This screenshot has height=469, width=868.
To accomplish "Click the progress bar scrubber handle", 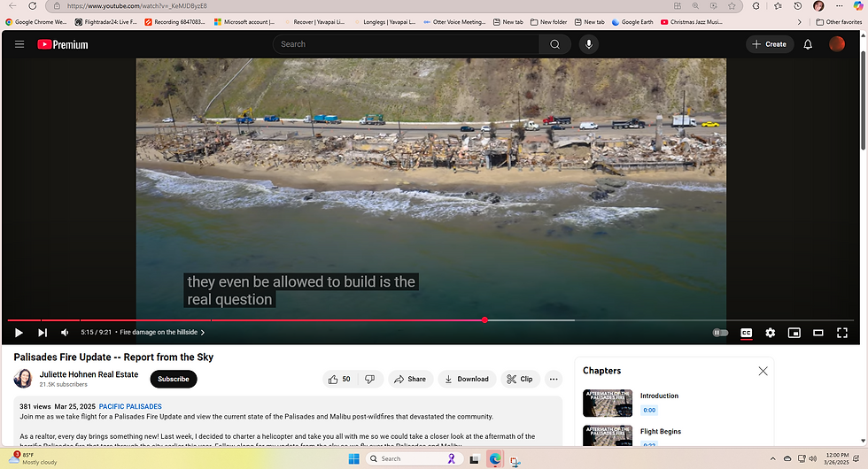I will (485, 320).
